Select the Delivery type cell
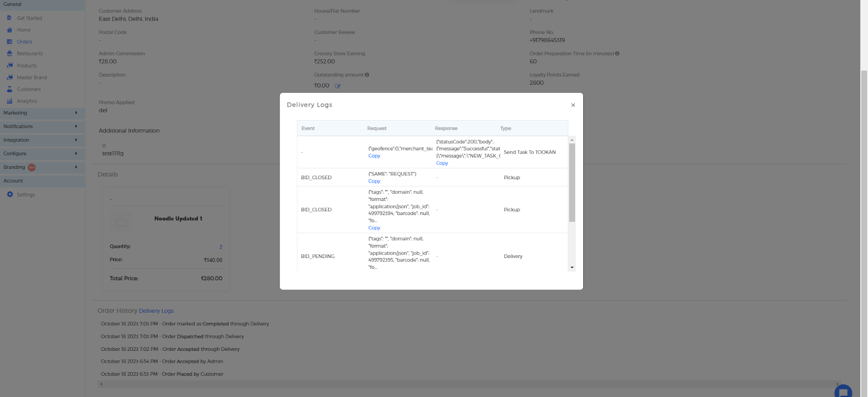Screen dimensions: 868x397 pos(513,256)
